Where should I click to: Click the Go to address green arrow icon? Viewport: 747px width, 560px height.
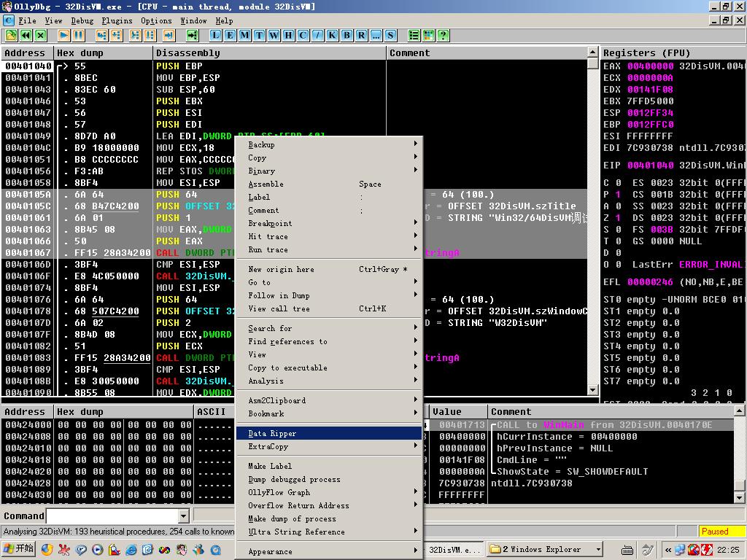pyautogui.click(x=192, y=35)
